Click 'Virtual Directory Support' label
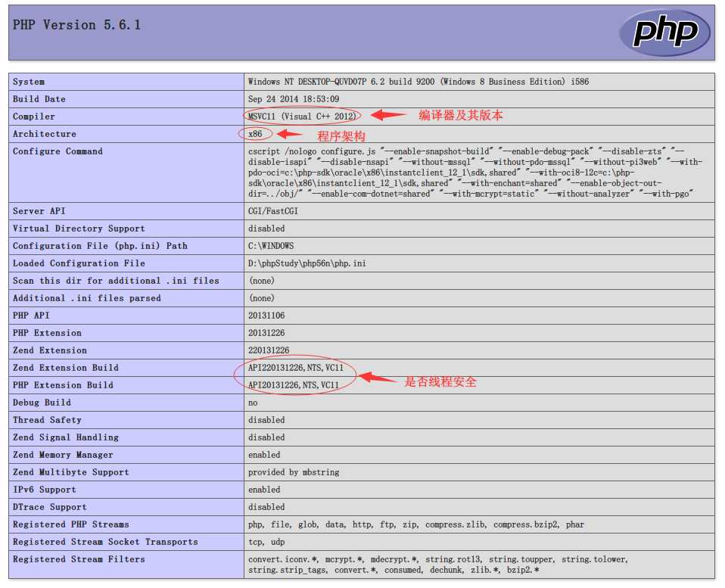This screenshot has width=725, height=588. [79, 229]
